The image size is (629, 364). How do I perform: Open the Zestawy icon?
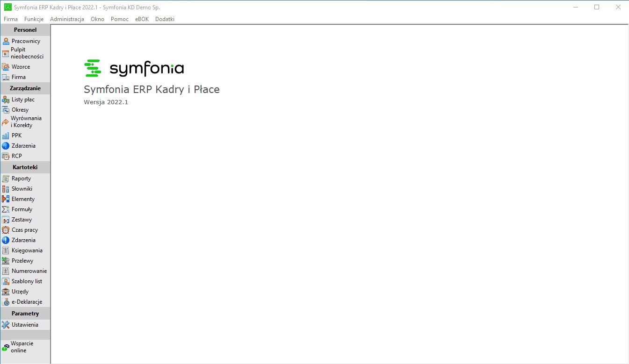(6, 220)
